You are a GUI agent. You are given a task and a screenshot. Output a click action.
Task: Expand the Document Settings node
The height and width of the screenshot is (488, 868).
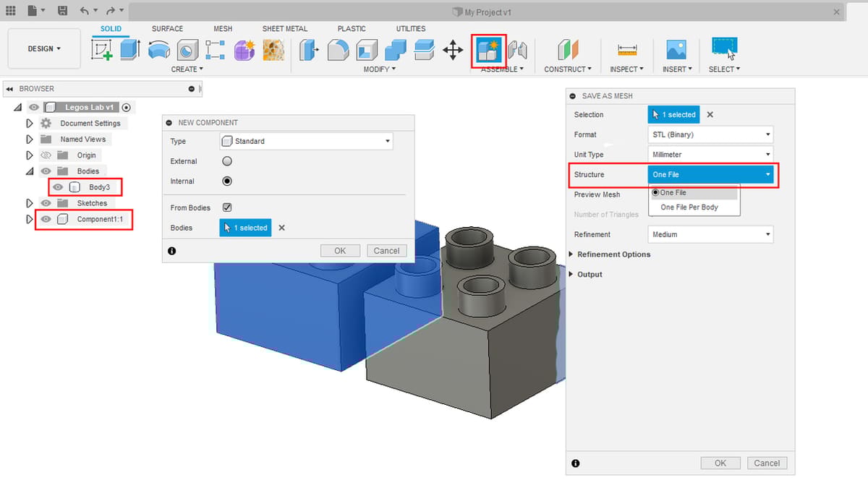pos(30,123)
